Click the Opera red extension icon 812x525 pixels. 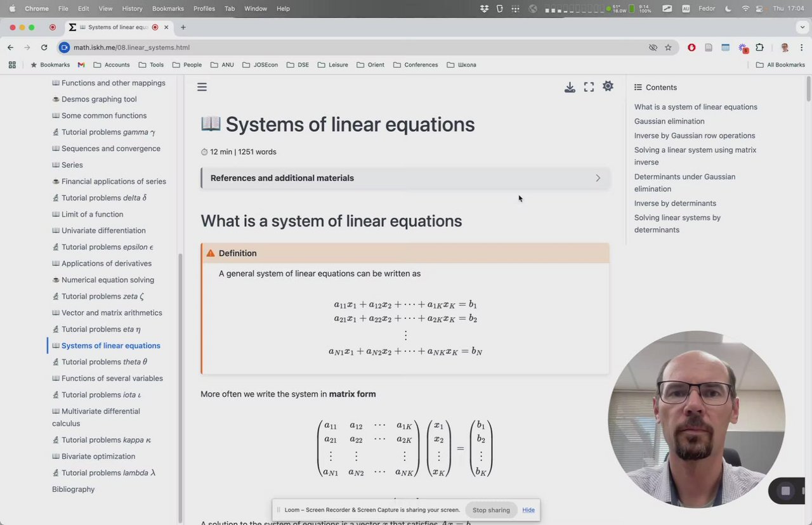point(691,48)
